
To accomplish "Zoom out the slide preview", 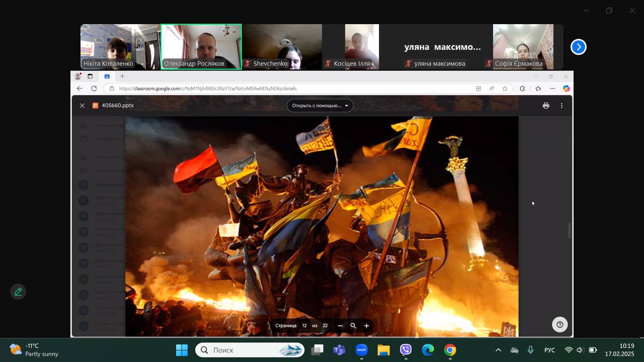I will point(340,326).
